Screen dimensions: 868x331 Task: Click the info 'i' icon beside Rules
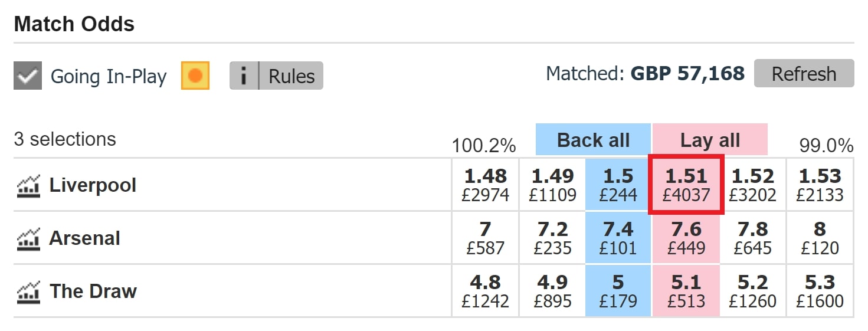(x=244, y=76)
